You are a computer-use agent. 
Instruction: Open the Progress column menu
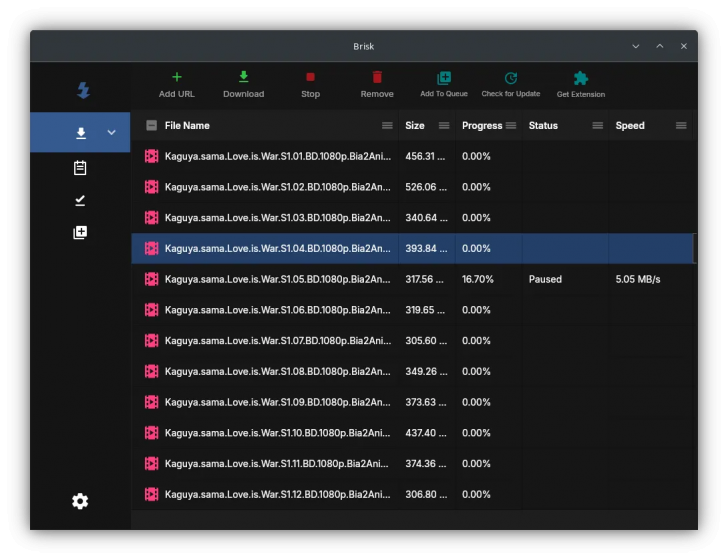(511, 125)
